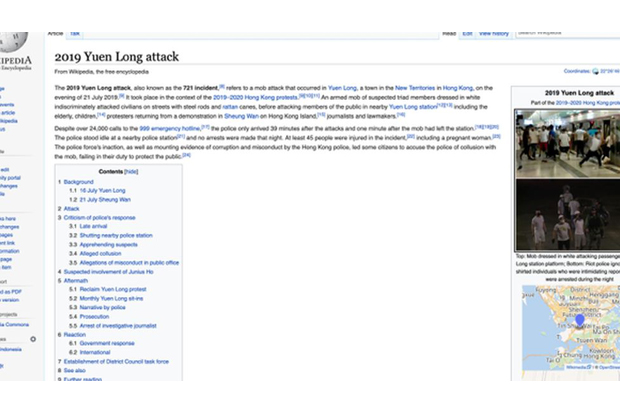Open the riot police night photo
The width and height of the screenshot is (620, 413).
[x=568, y=214]
